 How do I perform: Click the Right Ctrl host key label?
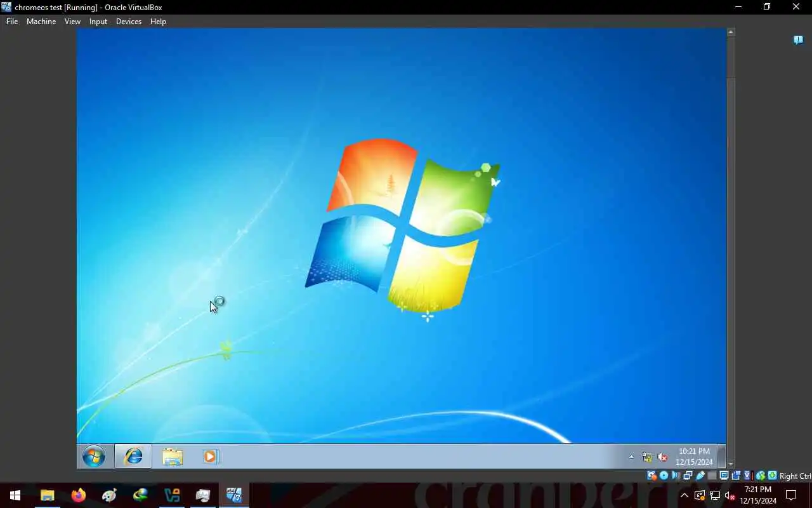(795, 476)
